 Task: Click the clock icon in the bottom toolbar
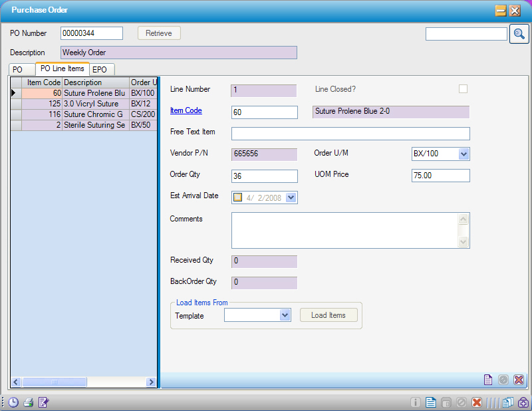point(13,402)
